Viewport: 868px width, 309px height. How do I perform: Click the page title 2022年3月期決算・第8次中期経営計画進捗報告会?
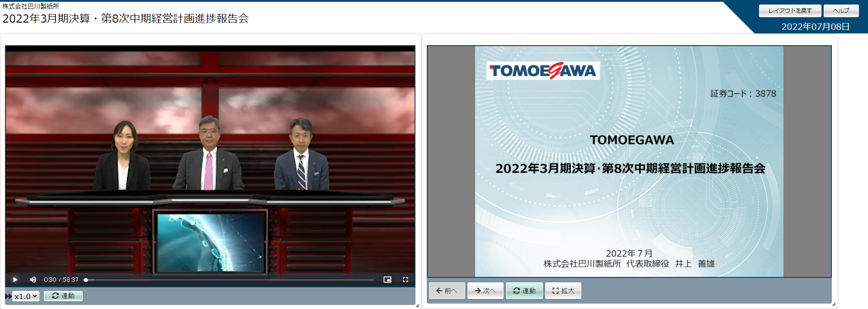click(x=126, y=19)
